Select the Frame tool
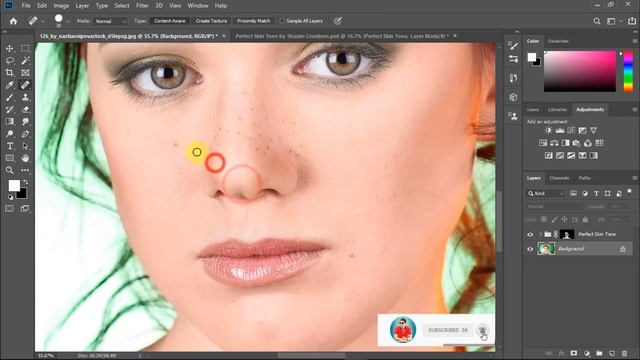This screenshot has height=360, width=640. click(x=25, y=73)
